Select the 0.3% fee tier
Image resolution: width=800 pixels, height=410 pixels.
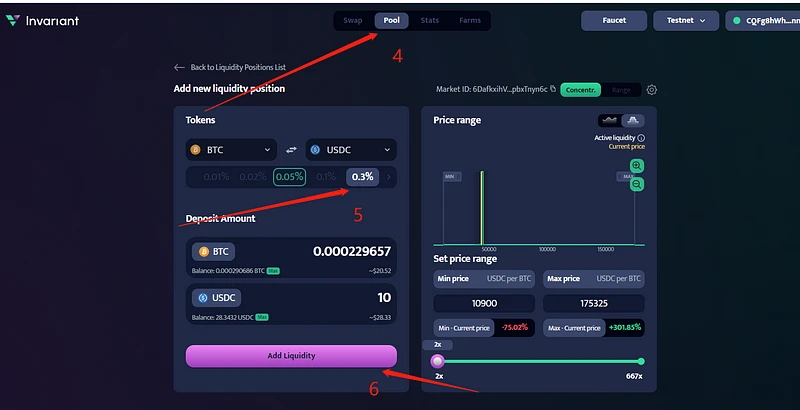(362, 177)
